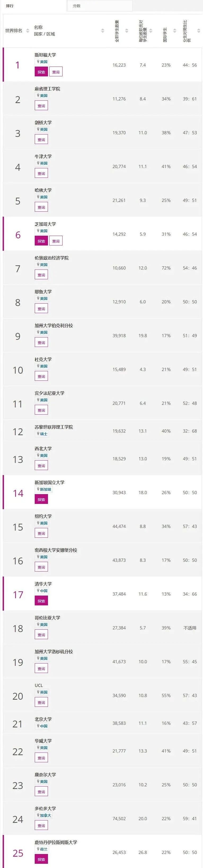Image resolution: width=203 pixels, height=868 pixels.
Task: Sort by name/country column arrows
Action: pos(103,31)
